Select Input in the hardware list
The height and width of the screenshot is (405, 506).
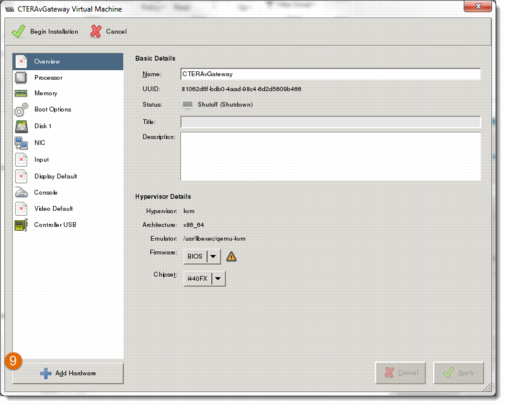(68, 160)
